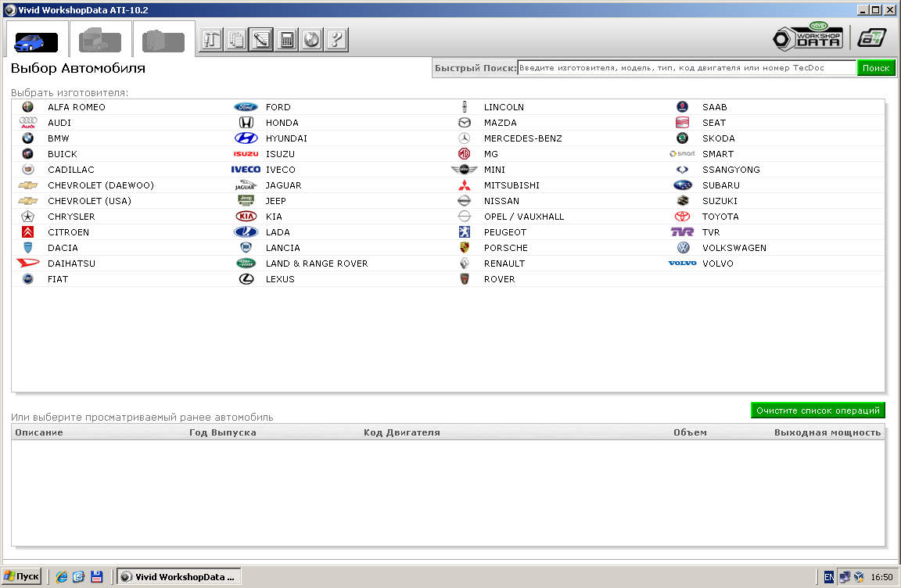Choose the Citroen chevrons logo
The height and width of the screenshot is (588, 901).
pyautogui.click(x=27, y=232)
